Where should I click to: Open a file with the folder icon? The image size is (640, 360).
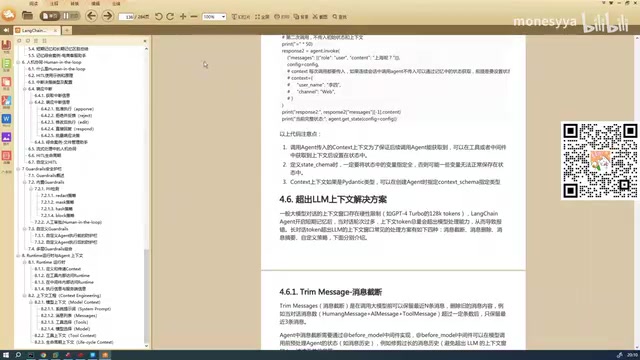click(x=27, y=16)
